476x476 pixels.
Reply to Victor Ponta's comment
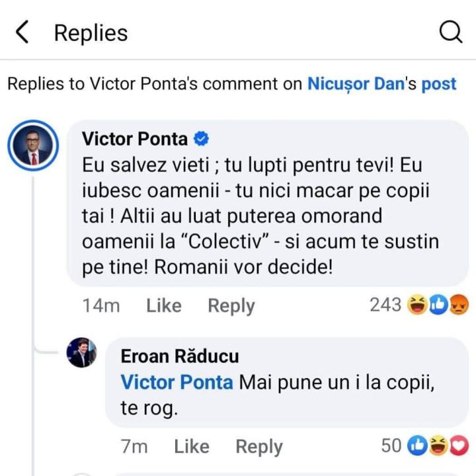[231, 305]
